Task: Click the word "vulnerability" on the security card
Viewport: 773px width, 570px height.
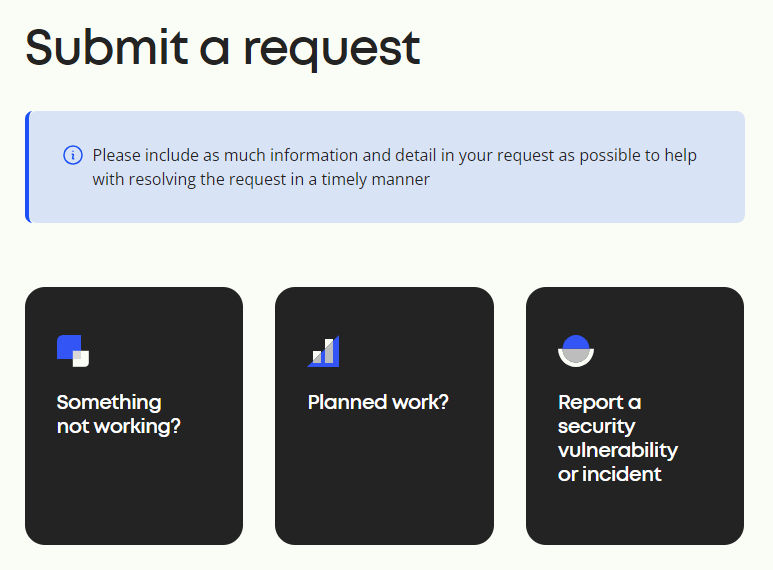Action: coord(618,450)
